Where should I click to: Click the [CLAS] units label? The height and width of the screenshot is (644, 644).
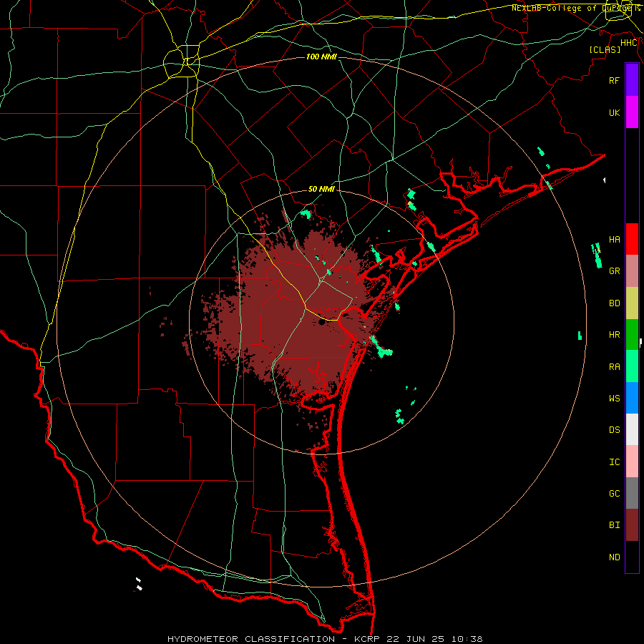click(x=605, y=49)
